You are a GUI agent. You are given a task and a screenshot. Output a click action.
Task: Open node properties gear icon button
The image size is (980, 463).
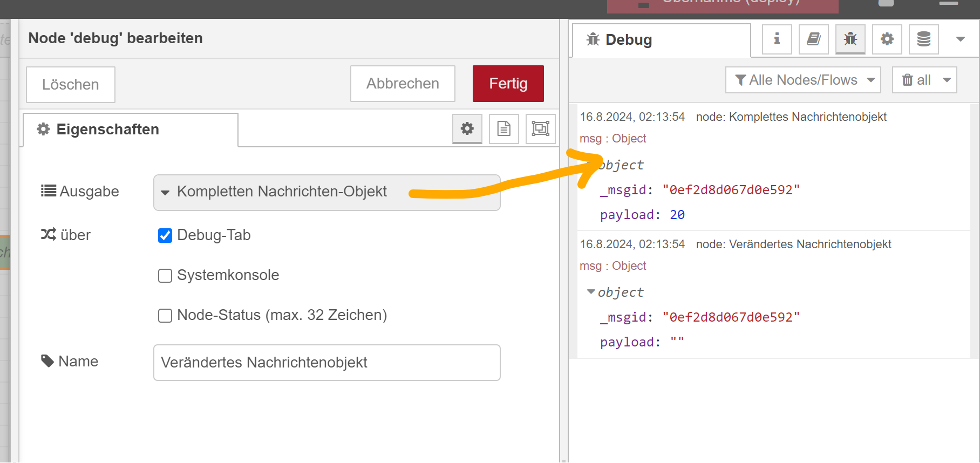click(x=467, y=128)
